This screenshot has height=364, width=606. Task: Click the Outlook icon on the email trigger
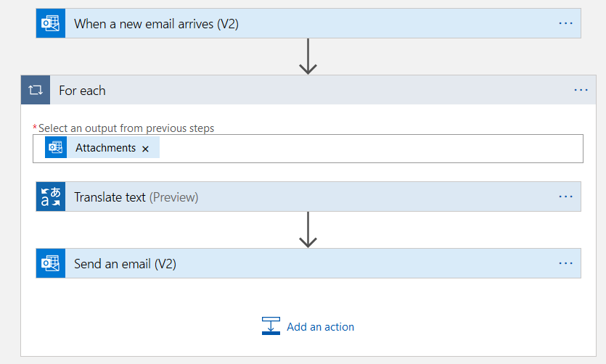click(51, 23)
